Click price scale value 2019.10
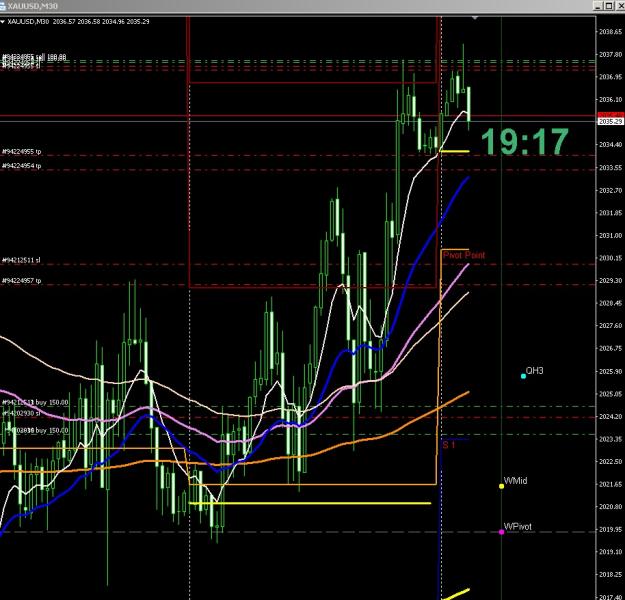This screenshot has width=625, height=600. click(610, 552)
